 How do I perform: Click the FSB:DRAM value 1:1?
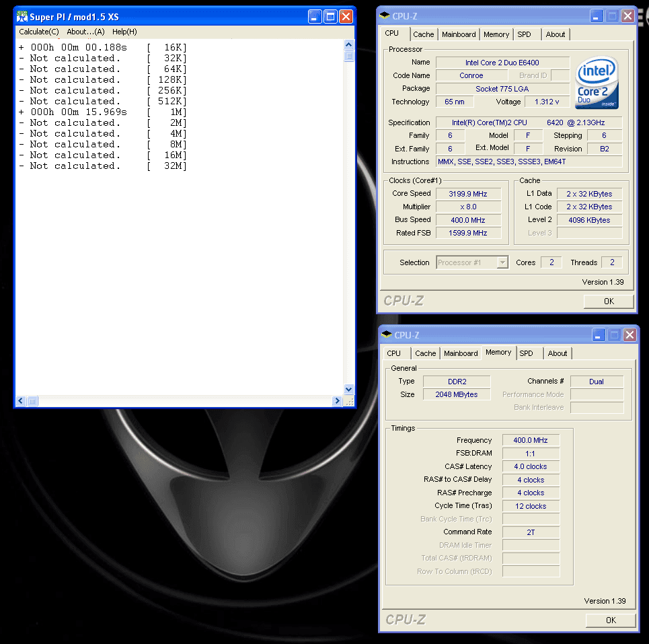point(531,454)
